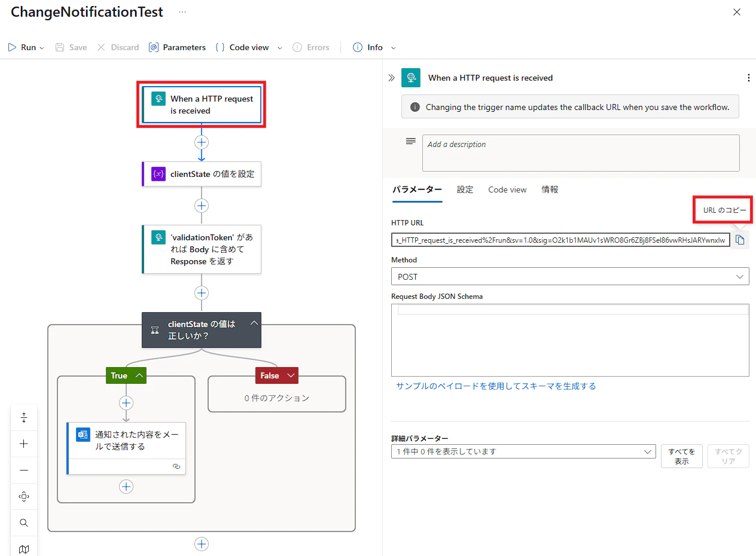Add an action below the HTTP request trigger
The image size is (756, 556).
click(x=202, y=142)
